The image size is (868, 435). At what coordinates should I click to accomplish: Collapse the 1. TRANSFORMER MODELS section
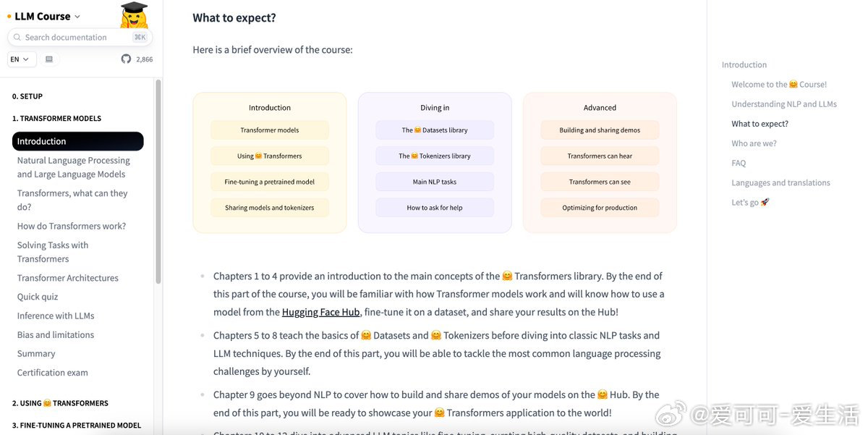[x=56, y=118]
